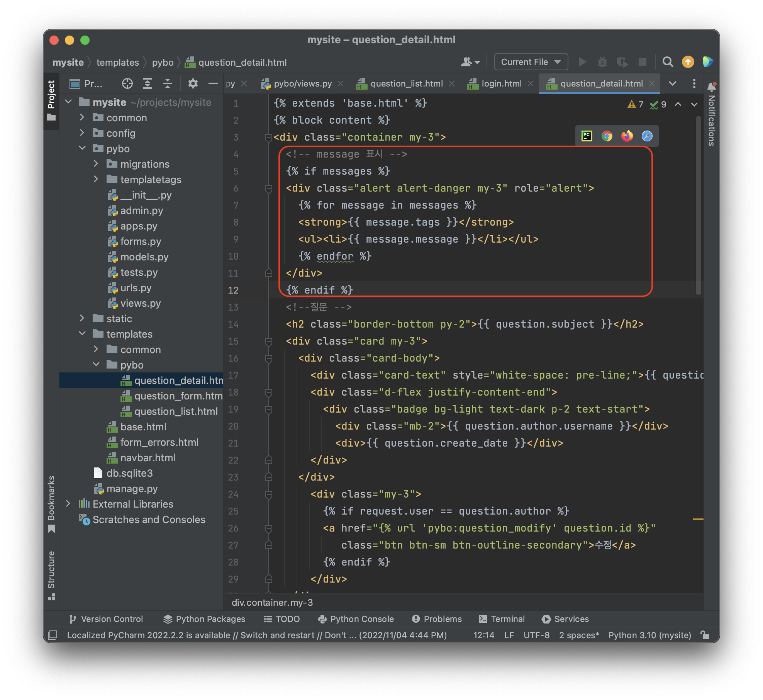Open in Safari browser icon

[647, 136]
